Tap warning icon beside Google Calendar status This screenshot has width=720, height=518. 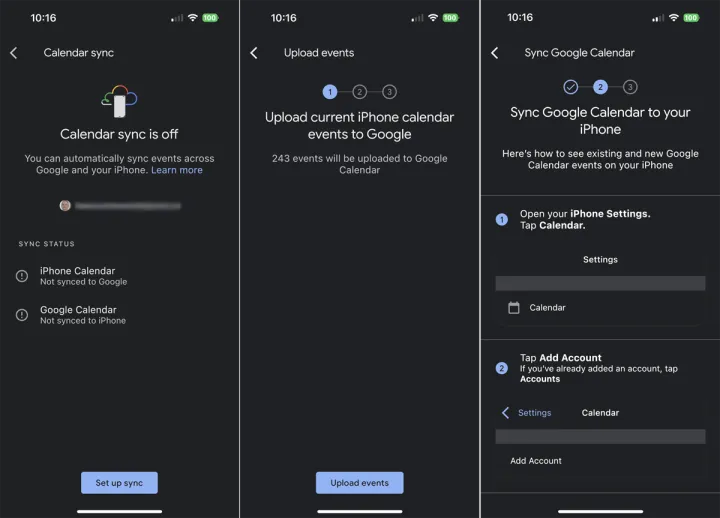(x=22, y=315)
